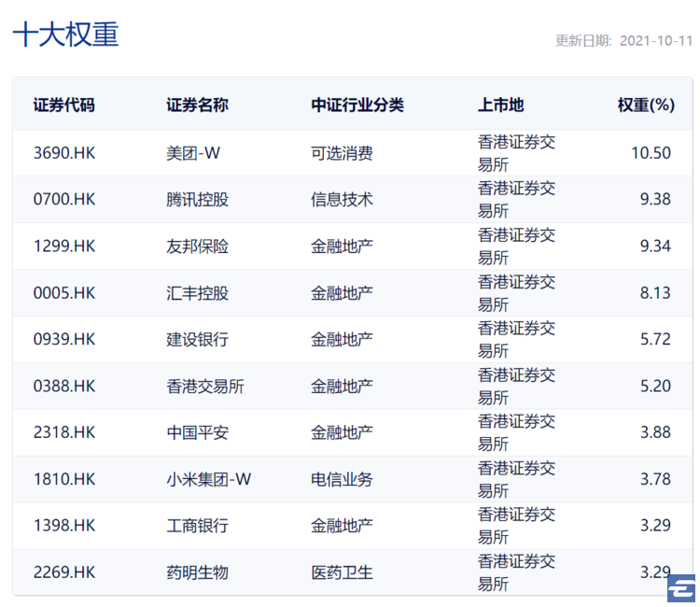Click the security name 香港交易所
The width and height of the screenshot is (700, 607).
point(205,386)
